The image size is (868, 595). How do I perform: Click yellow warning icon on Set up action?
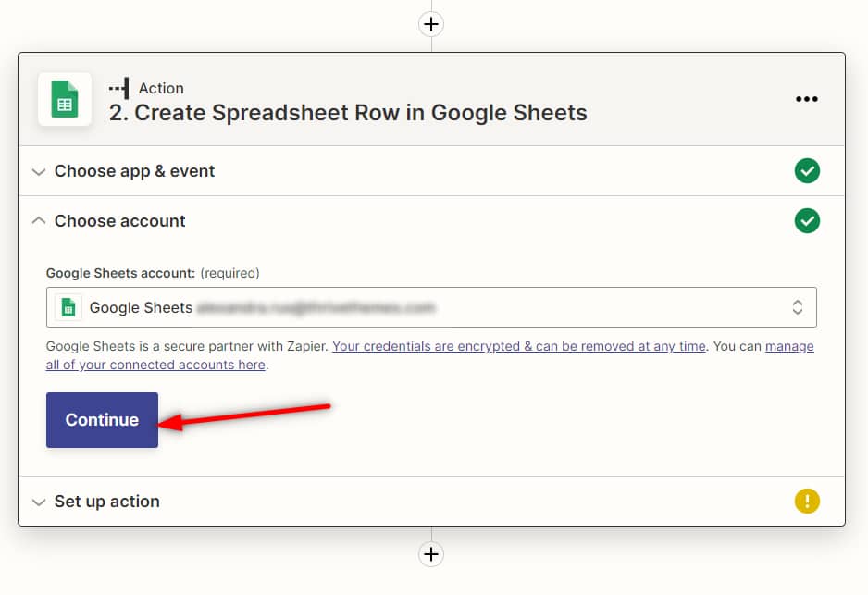pyautogui.click(x=807, y=502)
